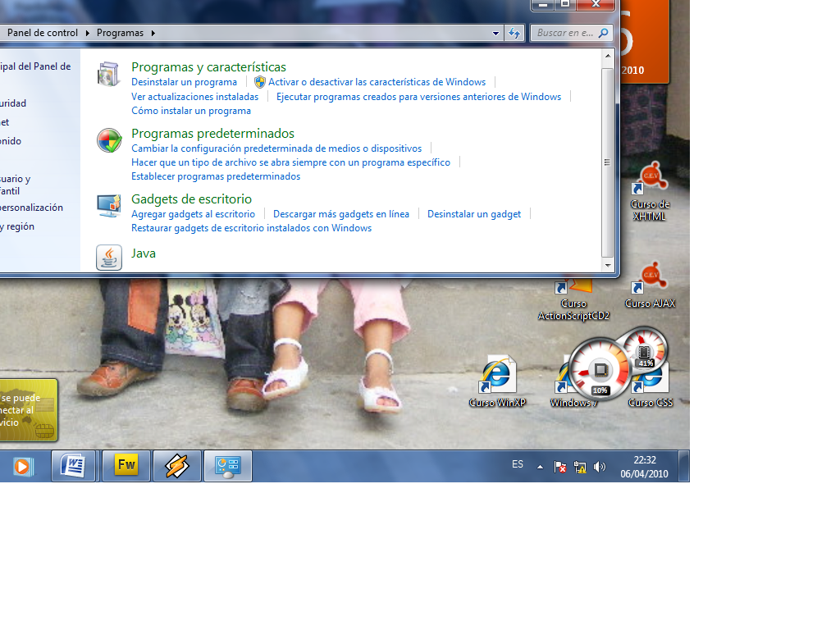
Task: Click the network status tray icon
Action: coord(579,466)
